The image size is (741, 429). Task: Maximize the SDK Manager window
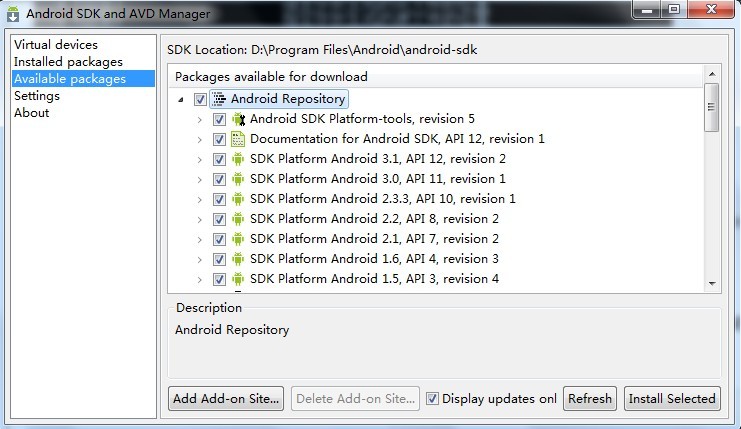[674, 9]
